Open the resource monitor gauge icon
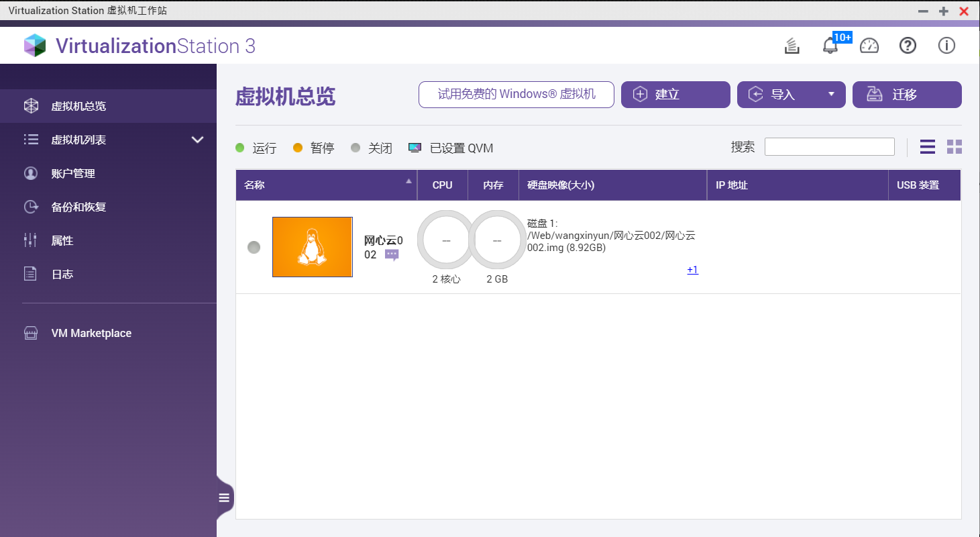 click(869, 45)
